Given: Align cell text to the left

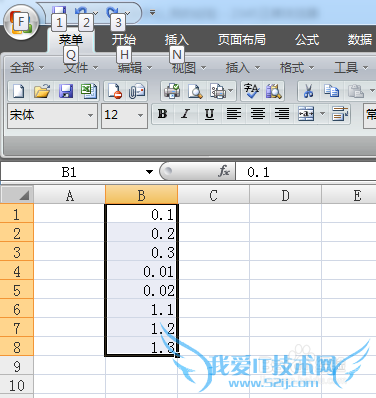Looking at the screenshot, I should tap(234, 114).
